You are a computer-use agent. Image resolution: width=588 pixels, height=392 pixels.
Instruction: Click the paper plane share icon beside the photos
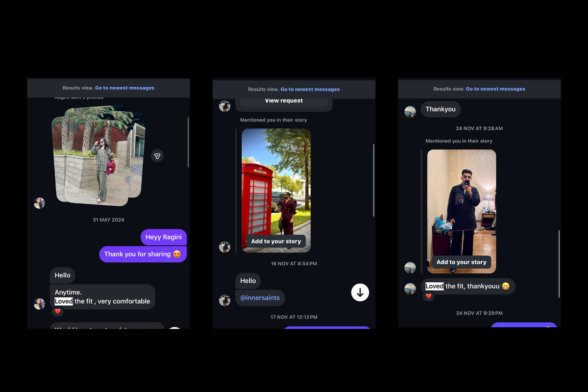pyautogui.click(x=157, y=156)
